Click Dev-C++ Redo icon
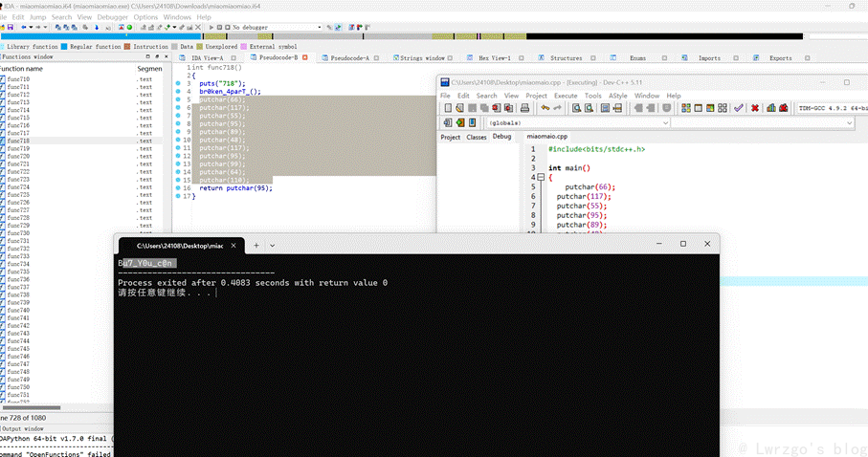The image size is (868, 457). (x=557, y=108)
